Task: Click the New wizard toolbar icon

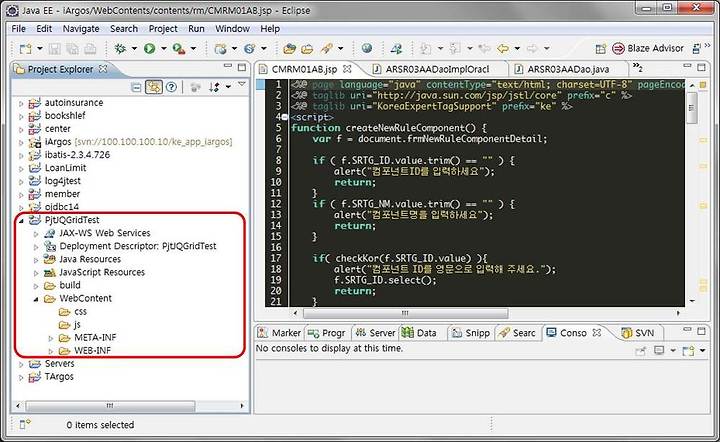Action: tap(25, 48)
